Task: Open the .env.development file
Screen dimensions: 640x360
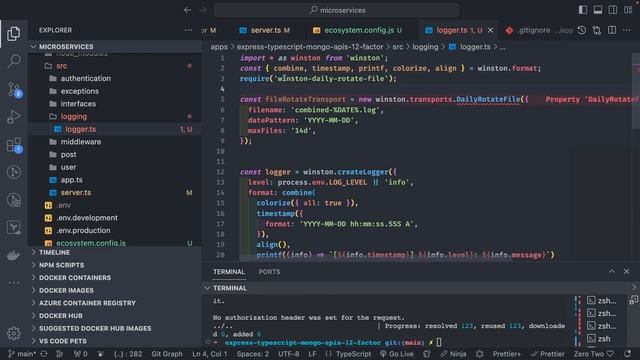Action: (115, 218)
